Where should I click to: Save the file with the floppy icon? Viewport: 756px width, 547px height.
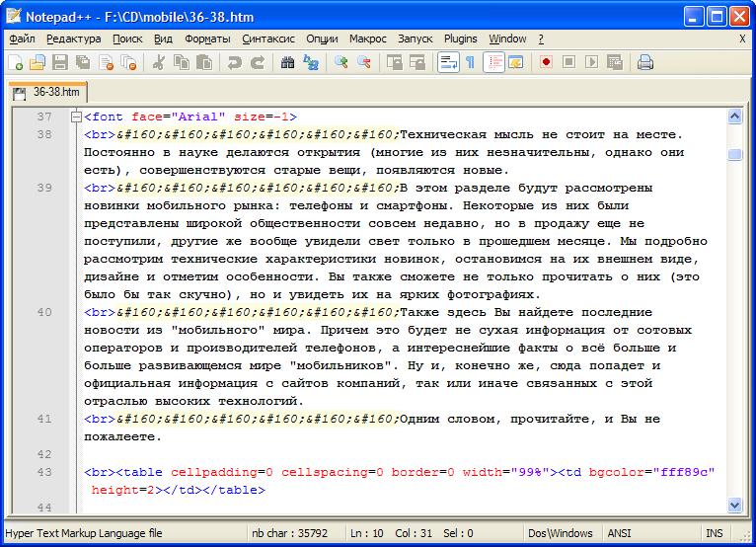(60, 63)
